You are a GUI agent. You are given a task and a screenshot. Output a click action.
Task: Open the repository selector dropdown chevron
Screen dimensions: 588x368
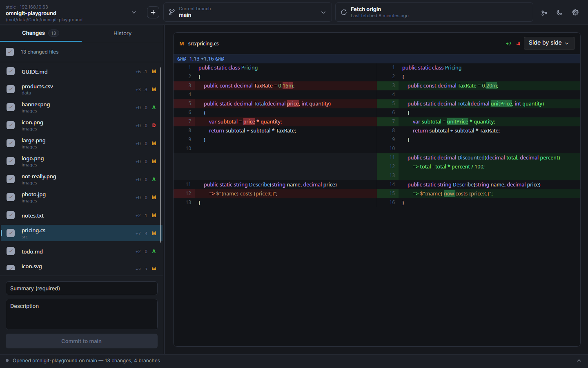pos(134,12)
